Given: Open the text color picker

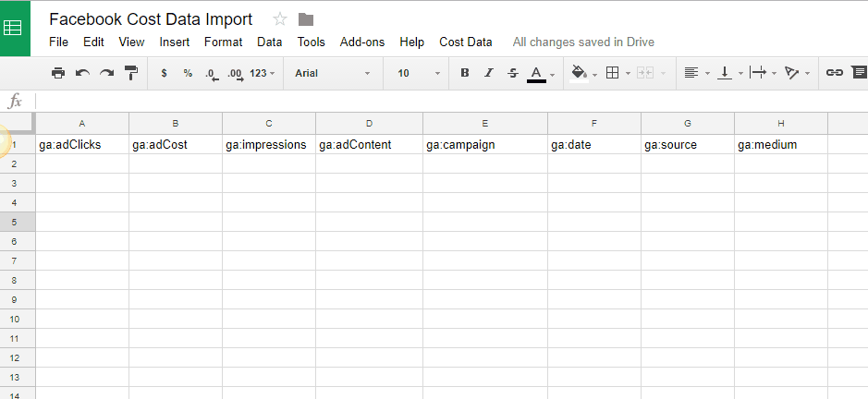Looking at the screenshot, I should tap(536, 74).
